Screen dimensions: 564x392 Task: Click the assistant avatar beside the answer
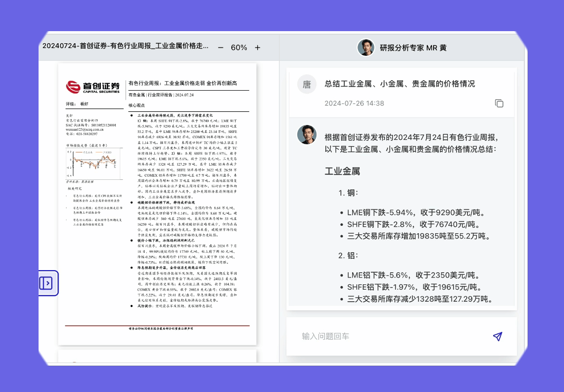306,135
